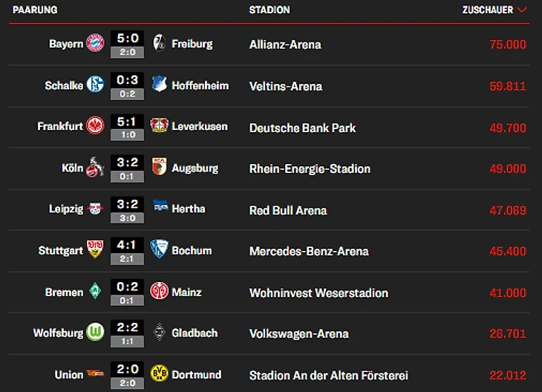Click the sort arrow next to Zuschauer
Screen dimensions: 542x392
(522, 10)
